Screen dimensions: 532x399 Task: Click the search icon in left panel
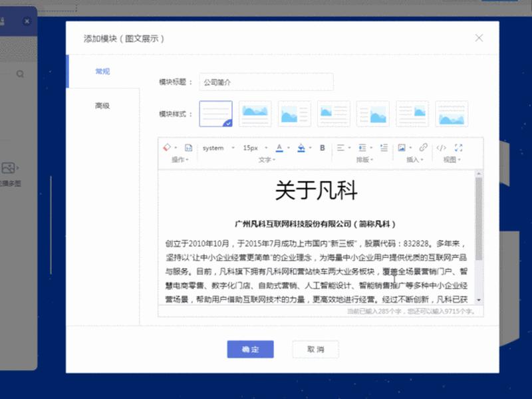coord(20,74)
